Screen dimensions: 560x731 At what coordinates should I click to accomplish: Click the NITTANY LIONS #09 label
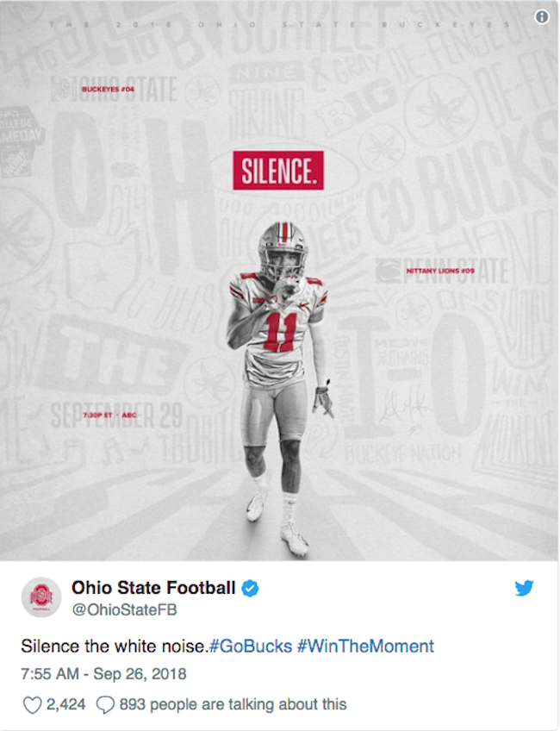click(x=440, y=271)
